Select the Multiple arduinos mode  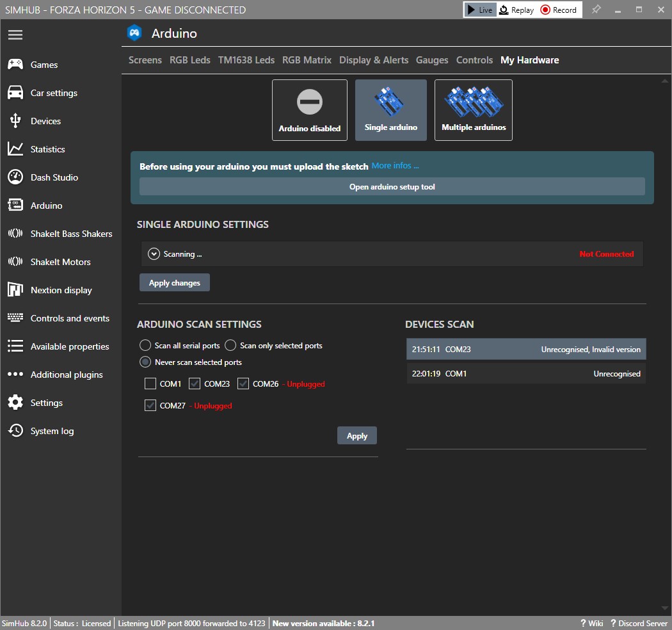click(x=474, y=109)
